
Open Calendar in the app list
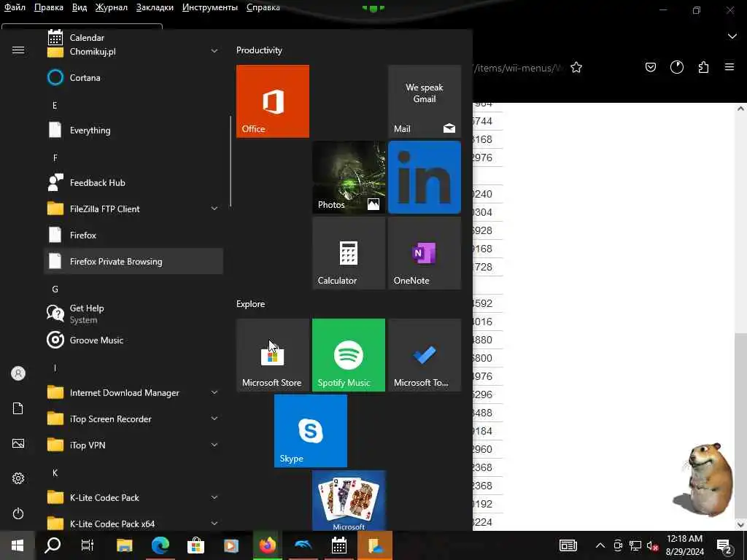133,37
